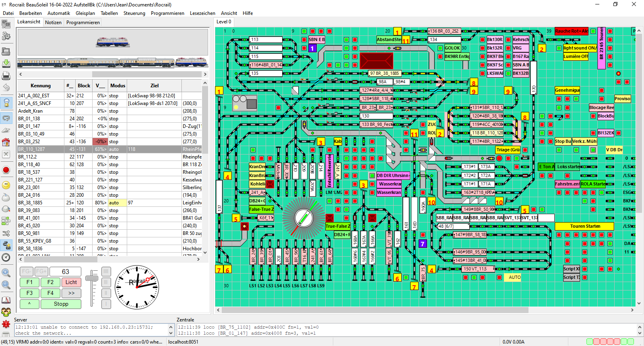Click the speed value field showing 63
The height and width of the screenshot is (346, 644).
[65, 272]
